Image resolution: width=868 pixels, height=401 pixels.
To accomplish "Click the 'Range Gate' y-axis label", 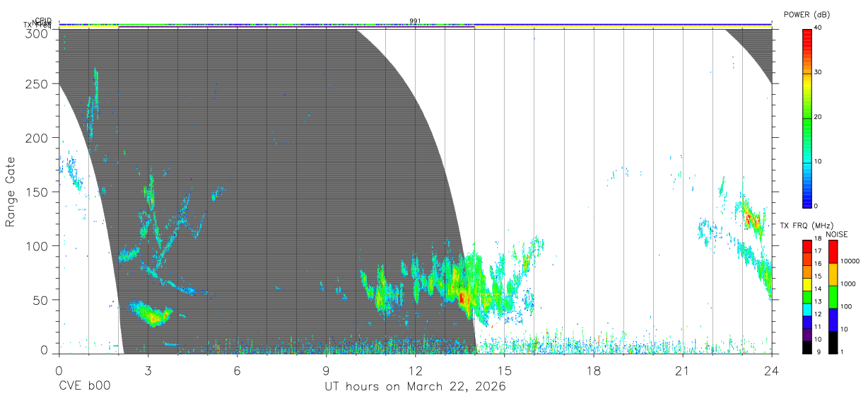I will tap(11, 192).
